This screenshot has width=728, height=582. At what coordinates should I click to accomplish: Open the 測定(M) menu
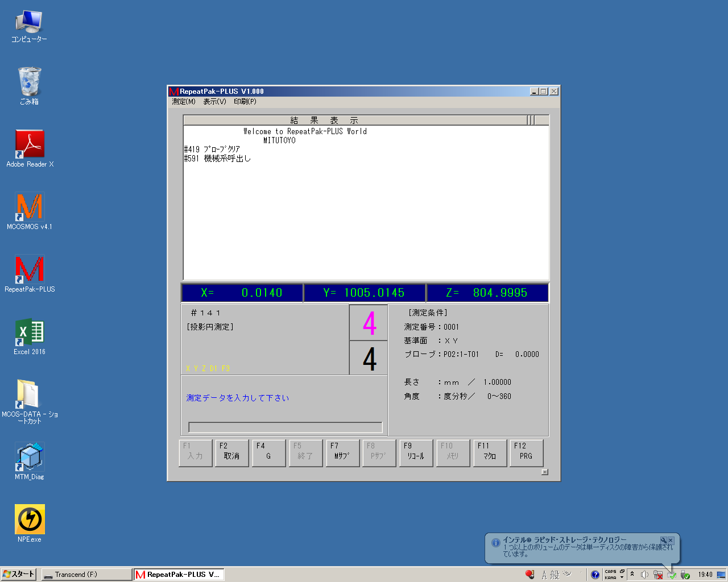184,102
